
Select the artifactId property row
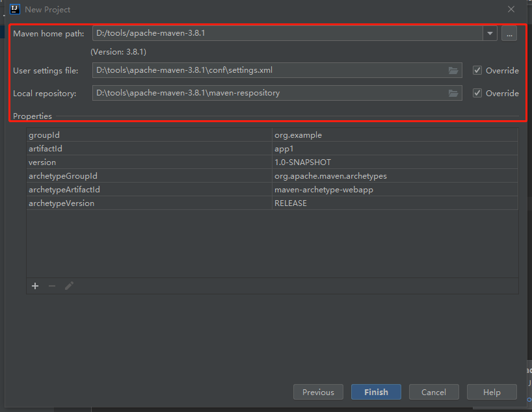(x=272, y=149)
